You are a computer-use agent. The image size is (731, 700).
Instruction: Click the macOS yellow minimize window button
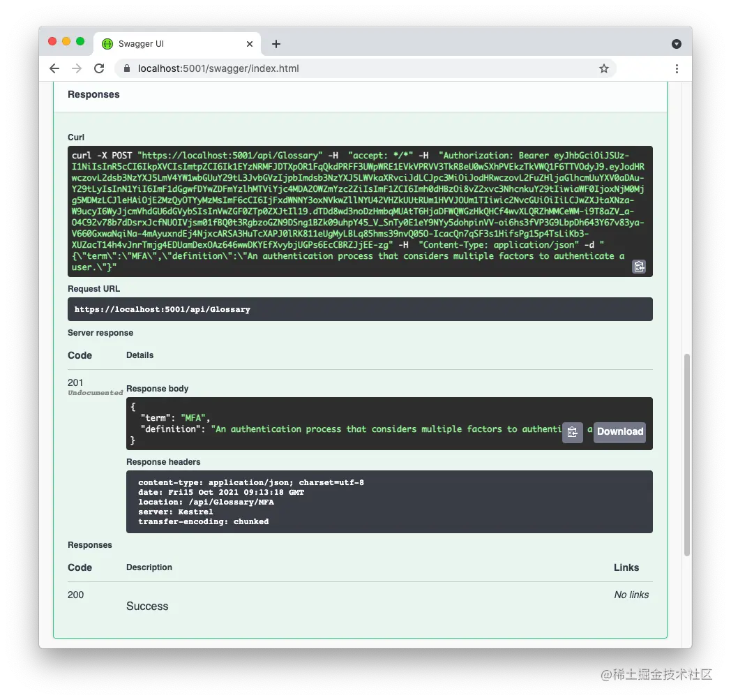[x=66, y=41]
